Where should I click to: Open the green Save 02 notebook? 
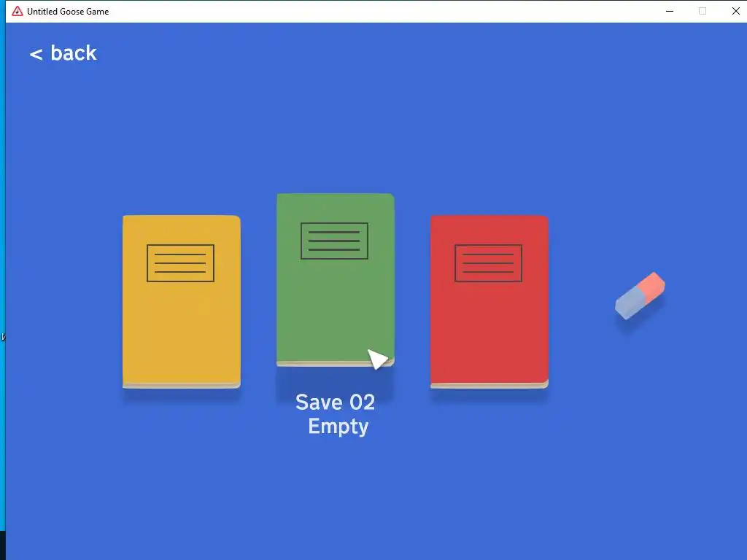point(336,280)
